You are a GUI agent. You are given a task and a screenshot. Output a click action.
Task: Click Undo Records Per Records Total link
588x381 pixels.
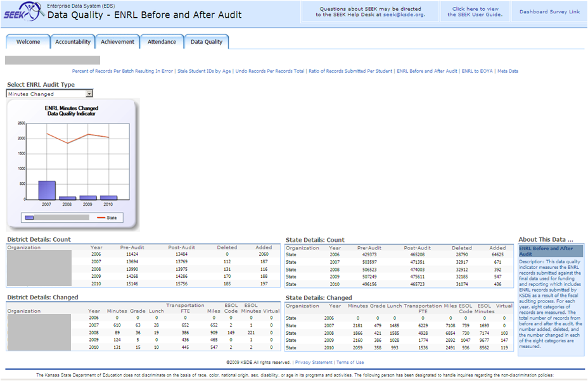click(x=269, y=71)
